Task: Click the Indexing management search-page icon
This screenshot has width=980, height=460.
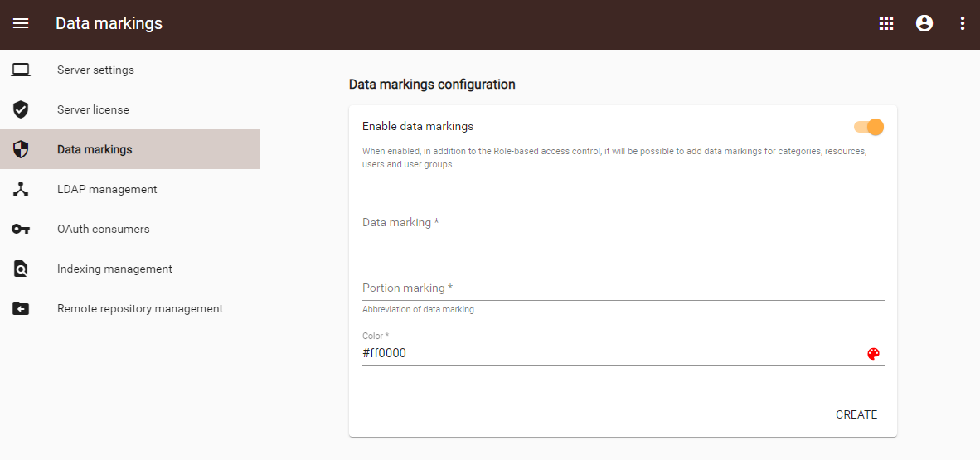Action: 21,269
